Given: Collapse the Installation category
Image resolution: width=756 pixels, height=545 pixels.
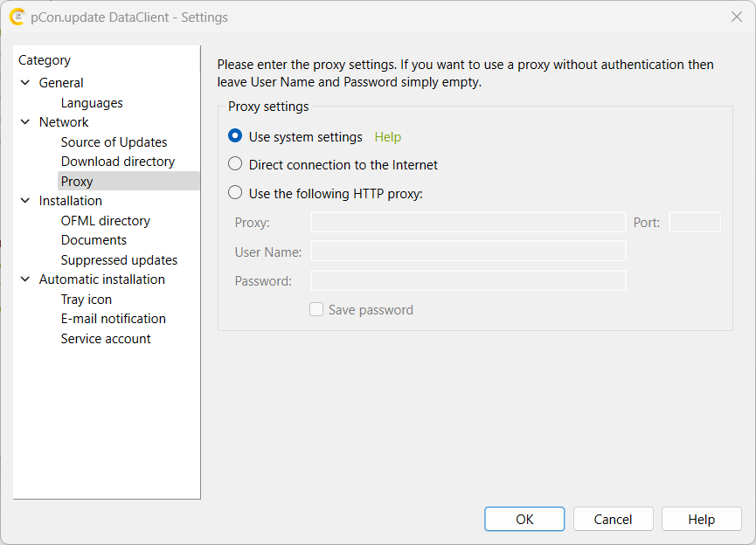Looking at the screenshot, I should click(x=25, y=201).
